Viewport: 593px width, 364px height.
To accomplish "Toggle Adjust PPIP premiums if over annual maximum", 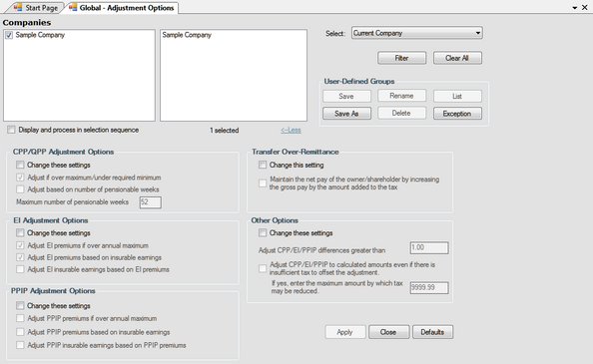I will pyautogui.click(x=20, y=319).
